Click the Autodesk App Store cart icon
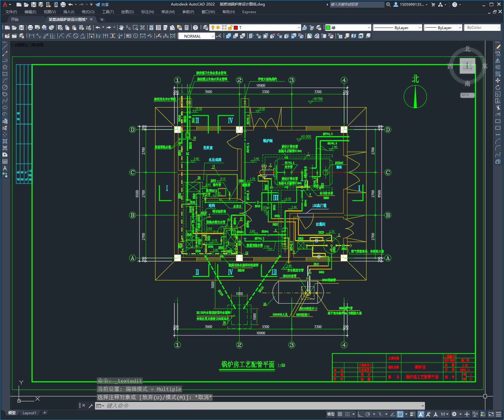The image size is (504, 420). (x=433, y=5)
